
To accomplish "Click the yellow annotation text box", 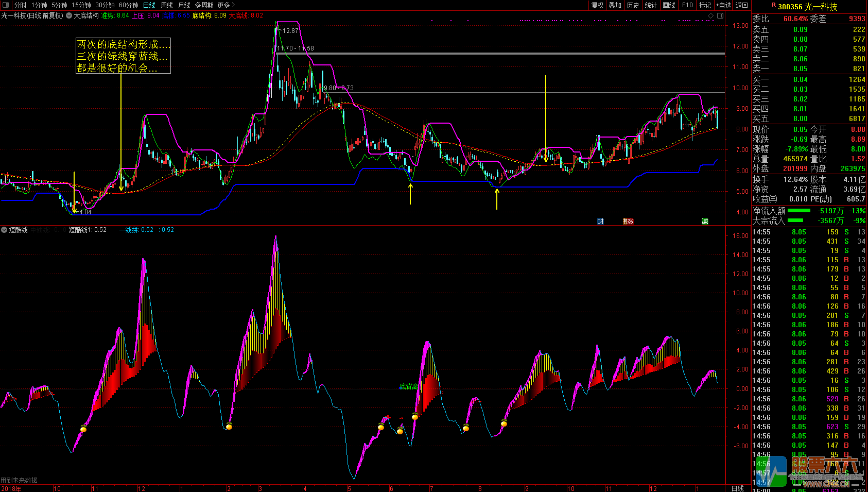I will [123, 56].
